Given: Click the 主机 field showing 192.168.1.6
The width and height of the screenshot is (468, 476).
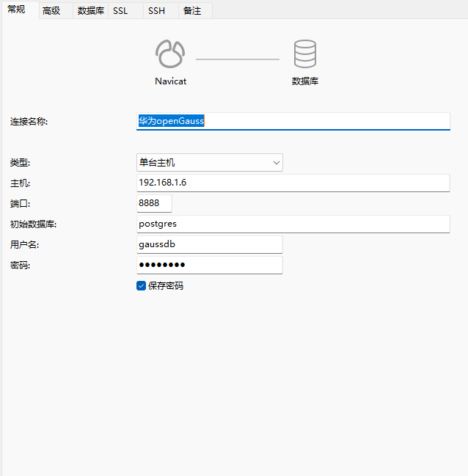Looking at the screenshot, I should click(x=293, y=183).
